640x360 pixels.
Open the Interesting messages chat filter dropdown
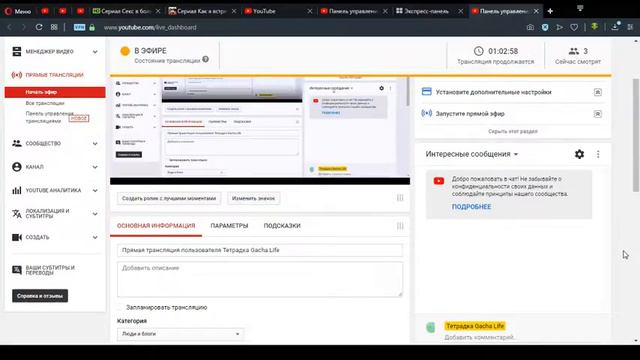click(472, 154)
